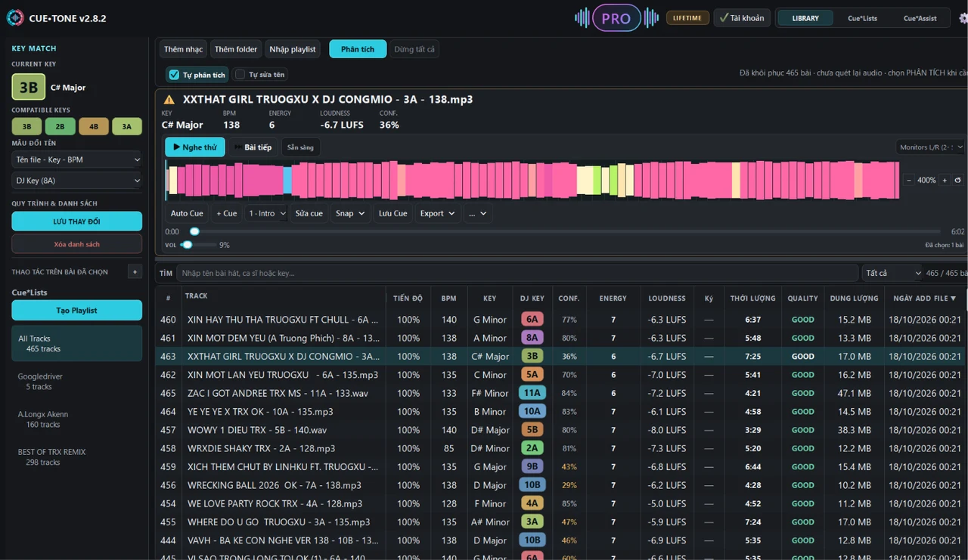Open the Tên file - Key - BPM dropdown
968x560 pixels.
click(x=77, y=159)
